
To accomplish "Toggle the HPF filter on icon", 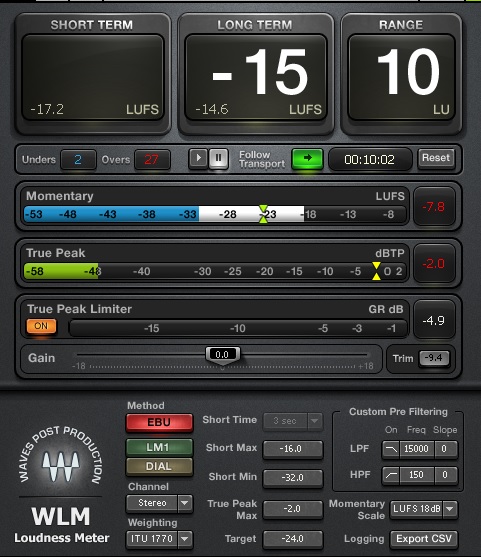I will 391,475.
